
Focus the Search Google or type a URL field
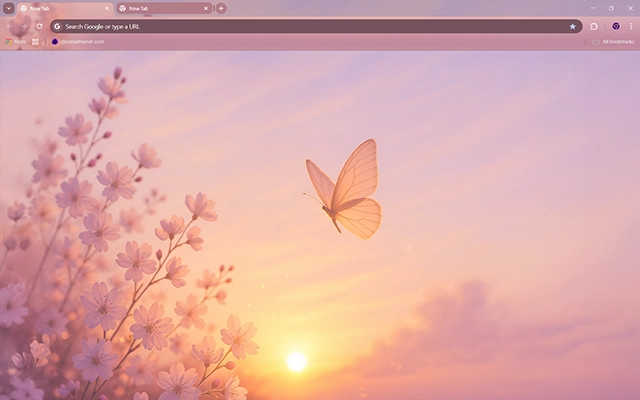(x=316, y=27)
